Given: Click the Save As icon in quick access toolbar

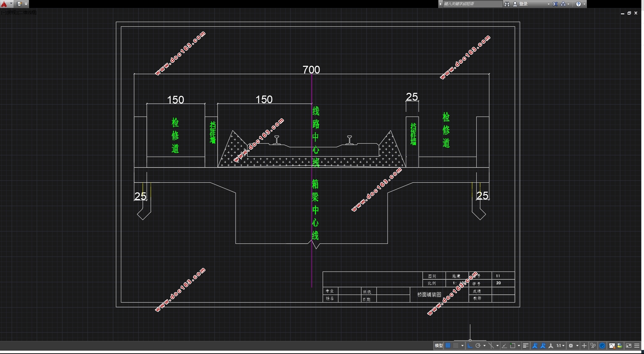Looking at the screenshot, I should coord(19,4).
